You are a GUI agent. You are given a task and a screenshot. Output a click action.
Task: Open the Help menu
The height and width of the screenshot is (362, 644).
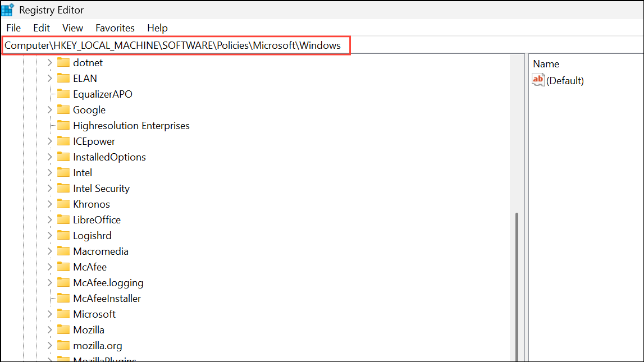[x=157, y=28]
